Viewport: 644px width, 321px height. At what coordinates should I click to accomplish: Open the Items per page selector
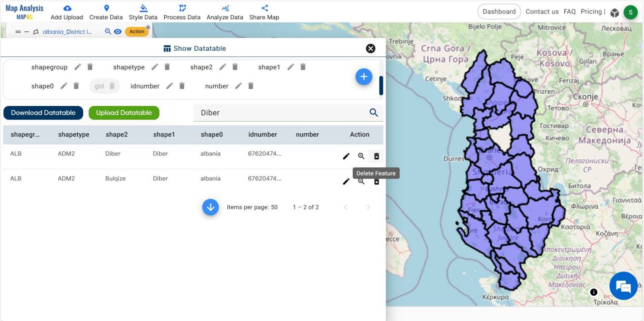pyautogui.click(x=274, y=207)
